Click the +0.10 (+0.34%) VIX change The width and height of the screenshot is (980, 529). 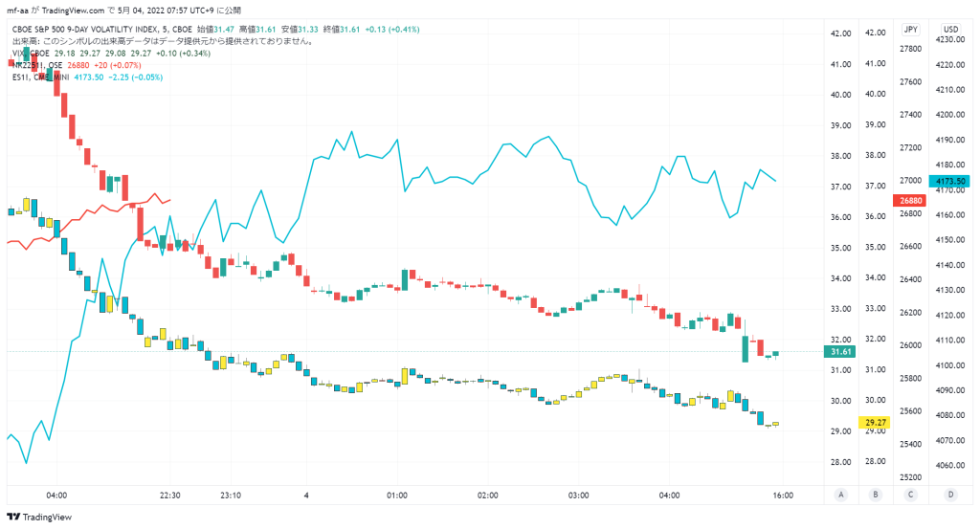(x=183, y=54)
